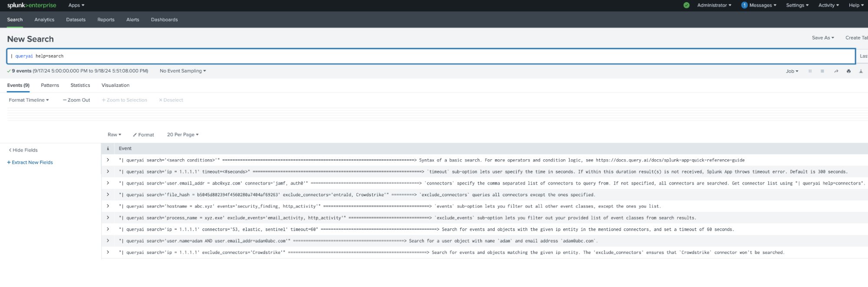Expand the file_hash search event row

click(108, 195)
